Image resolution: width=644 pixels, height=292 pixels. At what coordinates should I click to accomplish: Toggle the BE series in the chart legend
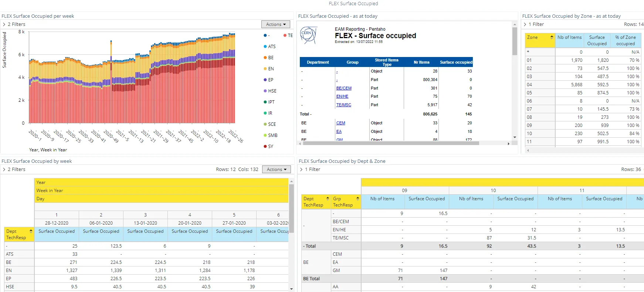269,58
